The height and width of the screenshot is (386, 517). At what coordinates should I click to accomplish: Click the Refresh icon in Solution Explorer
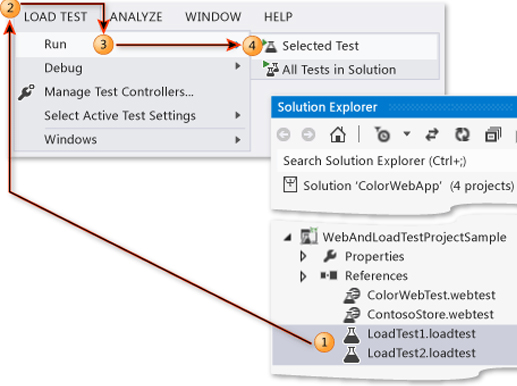pos(462,135)
